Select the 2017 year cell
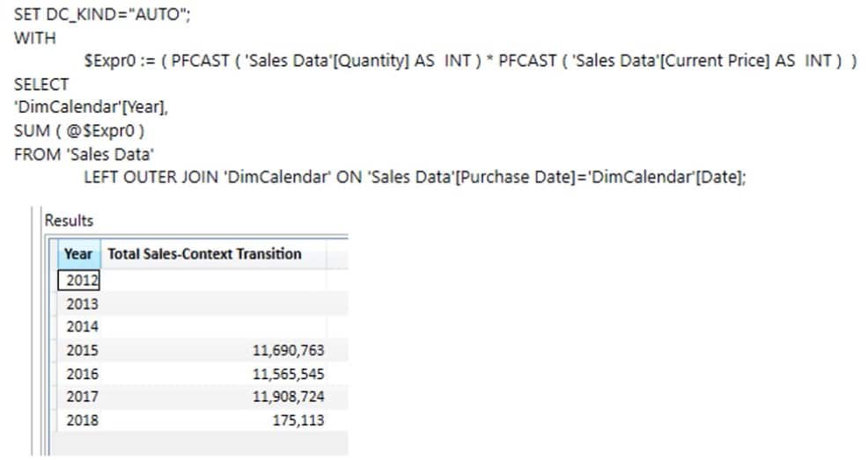This screenshot has height=460, width=868. pyautogui.click(x=78, y=397)
